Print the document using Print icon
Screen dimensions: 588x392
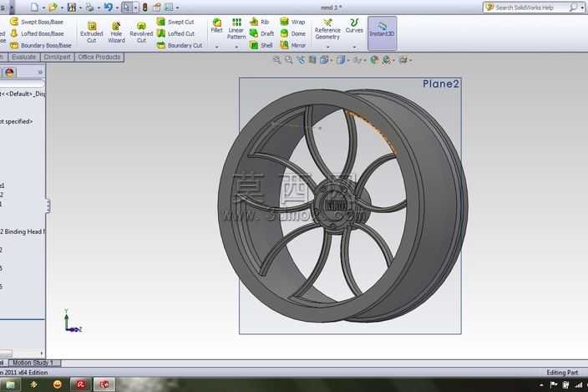tap(89, 7)
